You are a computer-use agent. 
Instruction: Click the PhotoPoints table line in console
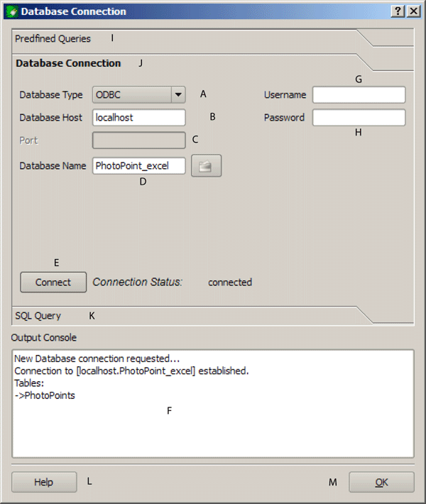click(x=45, y=395)
